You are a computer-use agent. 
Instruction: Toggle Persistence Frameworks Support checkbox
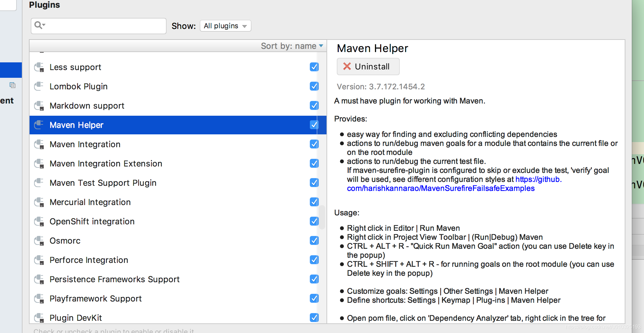coord(314,279)
